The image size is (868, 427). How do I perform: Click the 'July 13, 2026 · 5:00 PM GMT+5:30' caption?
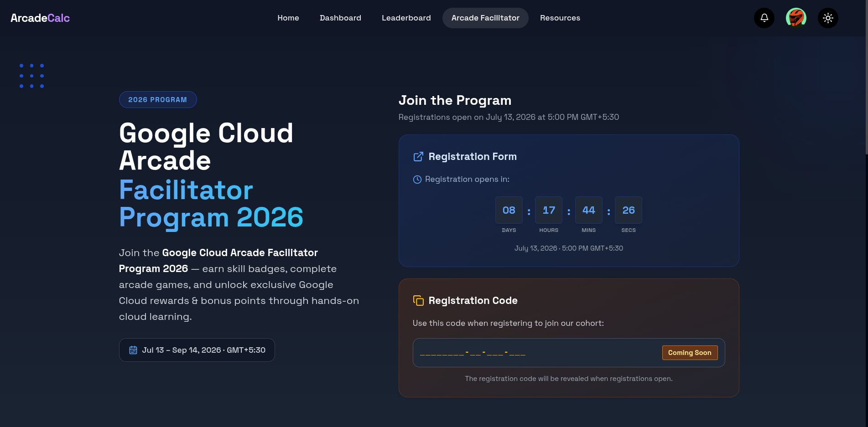pyautogui.click(x=569, y=248)
